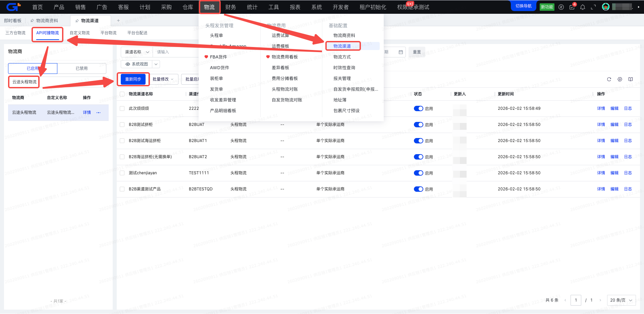The height and width of the screenshot is (314, 644).
Task: Check the row for B2B测试海运拼柜
Action: click(x=122, y=141)
